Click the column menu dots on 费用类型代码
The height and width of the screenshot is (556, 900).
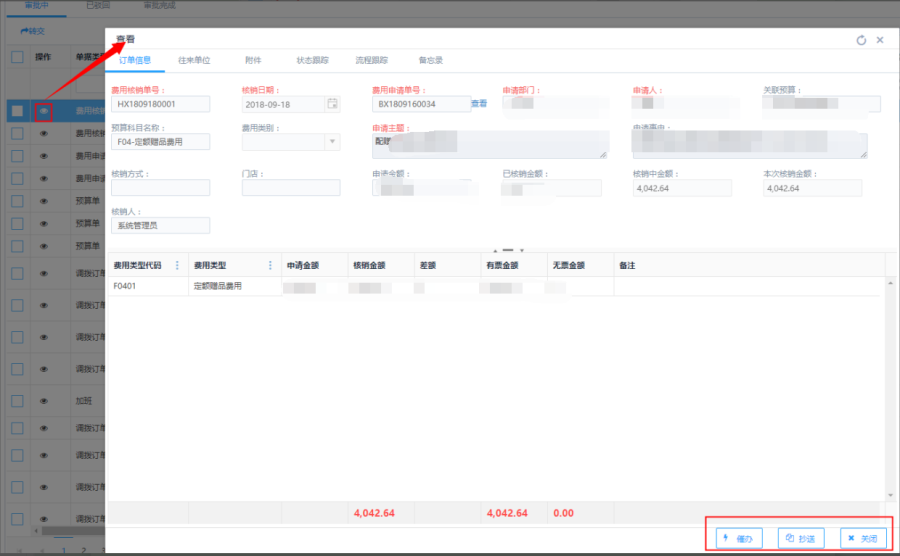pyautogui.click(x=178, y=265)
